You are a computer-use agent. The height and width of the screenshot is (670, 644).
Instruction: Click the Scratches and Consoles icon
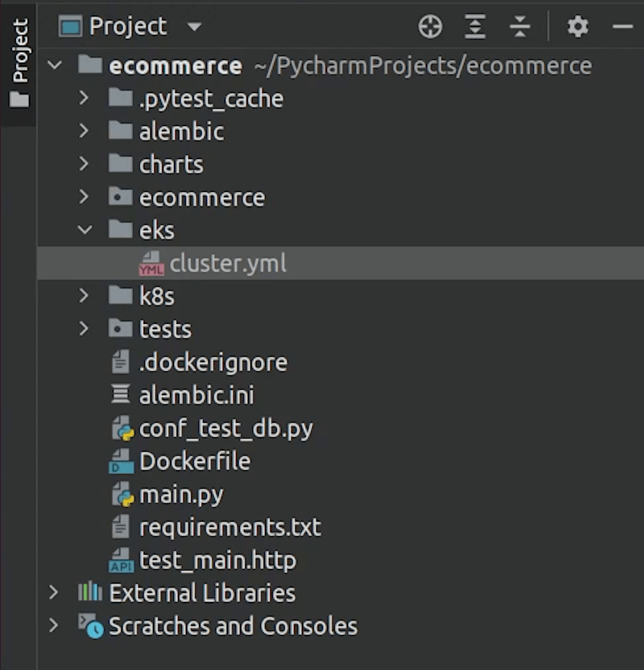[90, 626]
